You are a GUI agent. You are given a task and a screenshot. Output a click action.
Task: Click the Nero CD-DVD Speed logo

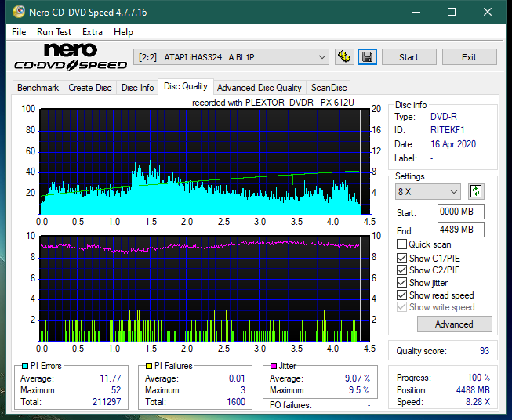(x=71, y=56)
